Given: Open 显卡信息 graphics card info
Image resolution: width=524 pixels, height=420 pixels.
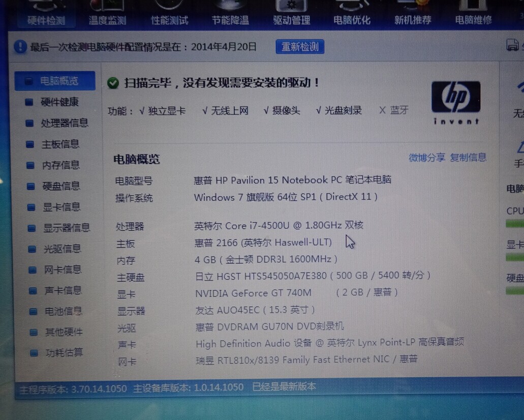Looking at the screenshot, I should (61, 207).
